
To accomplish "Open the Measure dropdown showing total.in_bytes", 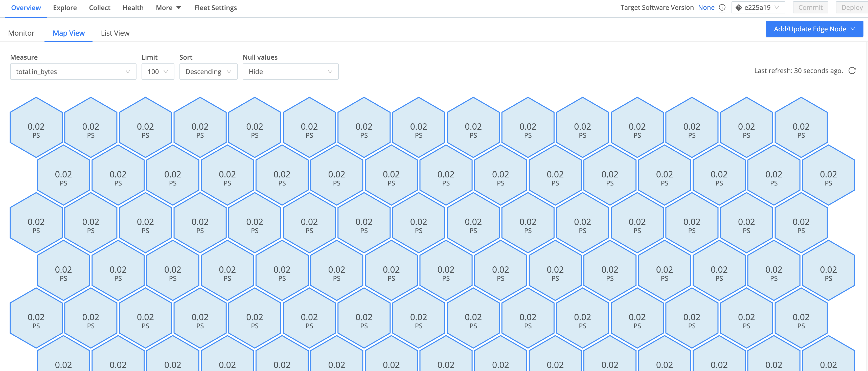I will pyautogui.click(x=73, y=72).
